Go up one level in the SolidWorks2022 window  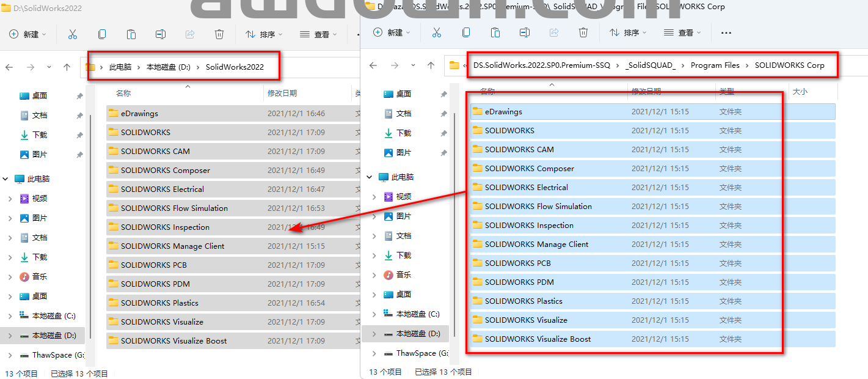[67, 67]
